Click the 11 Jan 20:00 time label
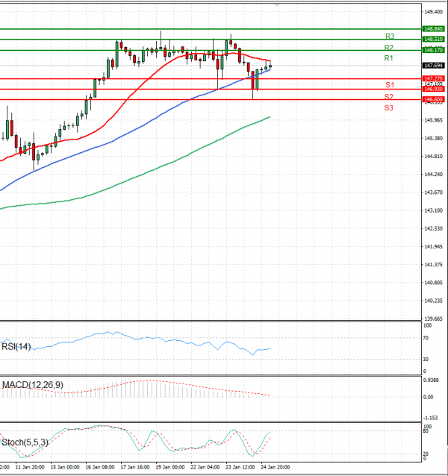This screenshot has height=476, width=448. pyautogui.click(x=30, y=467)
